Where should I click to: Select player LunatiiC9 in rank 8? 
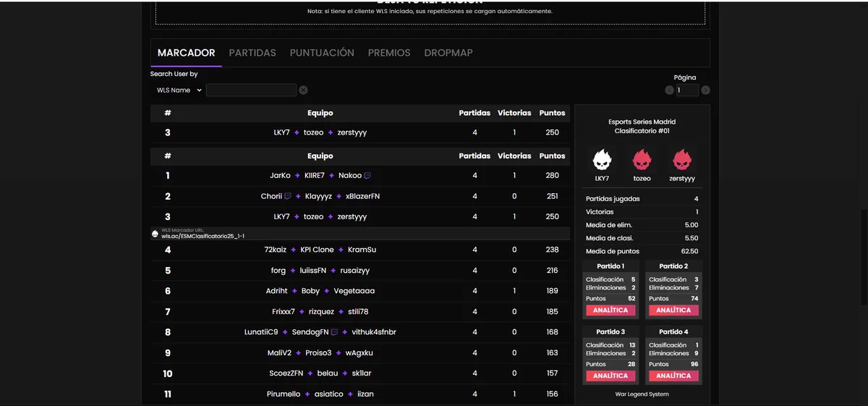coord(261,332)
